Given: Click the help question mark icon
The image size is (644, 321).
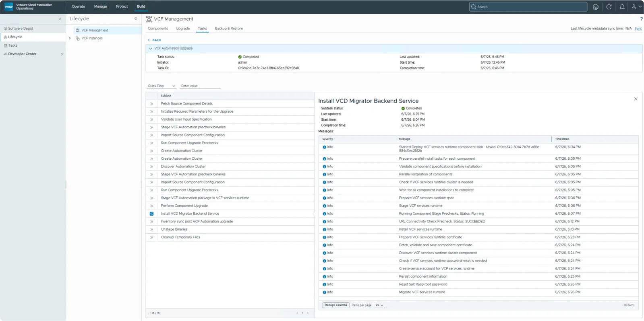Looking at the screenshot, I should [x=641, y=19].
